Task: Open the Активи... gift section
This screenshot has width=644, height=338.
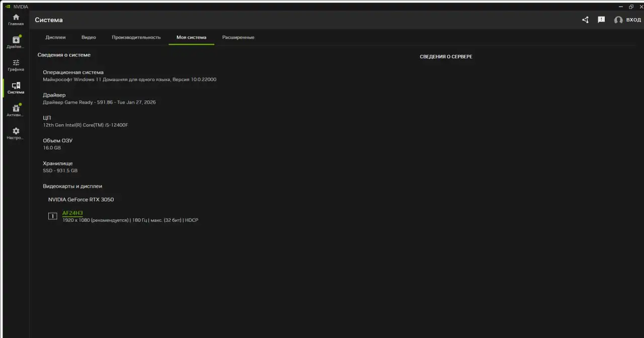Action: [x=16, y=111]
